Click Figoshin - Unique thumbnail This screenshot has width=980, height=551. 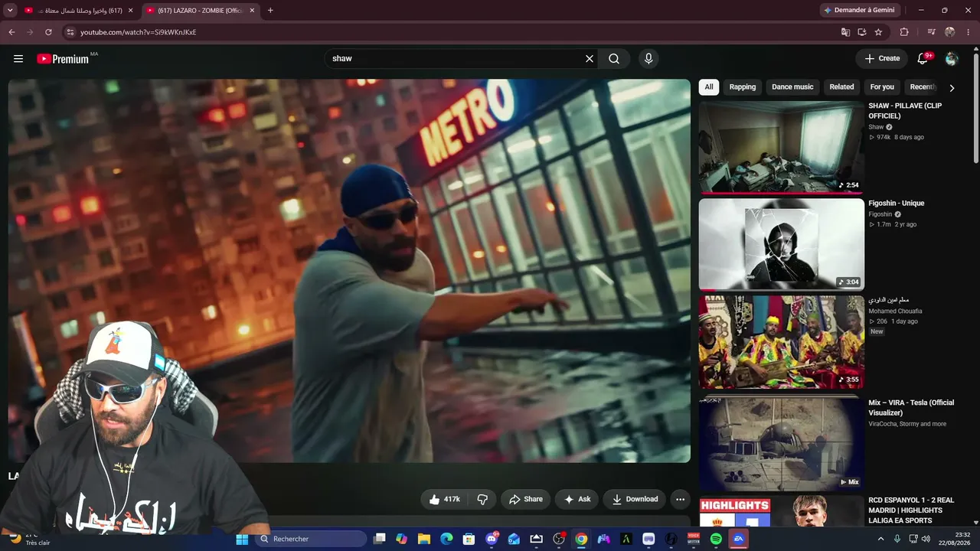click(781, 244)
